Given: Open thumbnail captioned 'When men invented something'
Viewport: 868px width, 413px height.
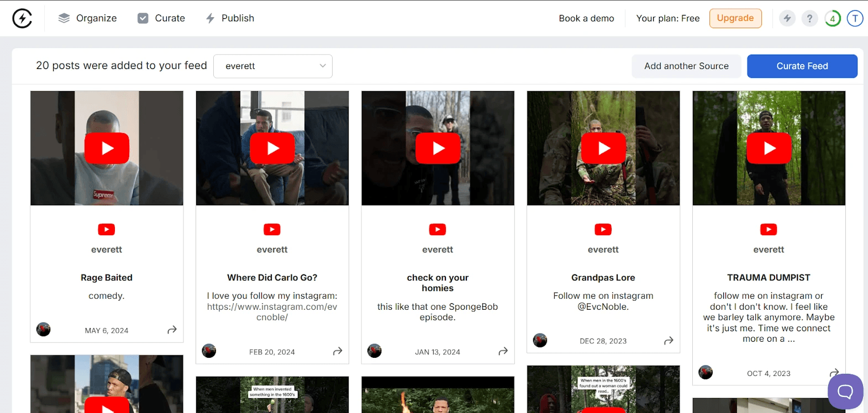Looking at the screenshot, I should pos(272,395).
